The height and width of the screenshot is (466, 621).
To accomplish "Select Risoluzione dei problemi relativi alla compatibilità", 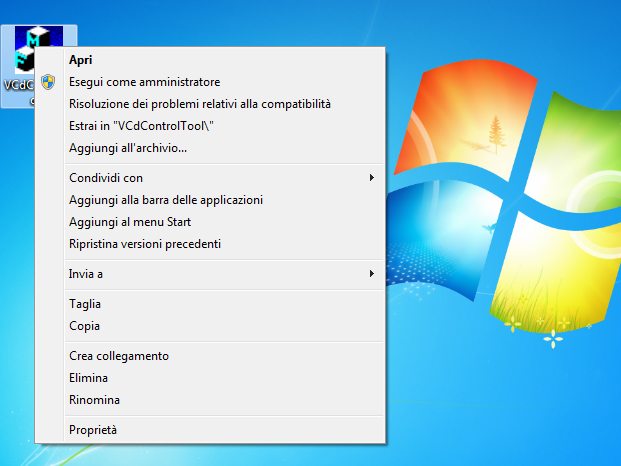I will (x=199, y=104).
